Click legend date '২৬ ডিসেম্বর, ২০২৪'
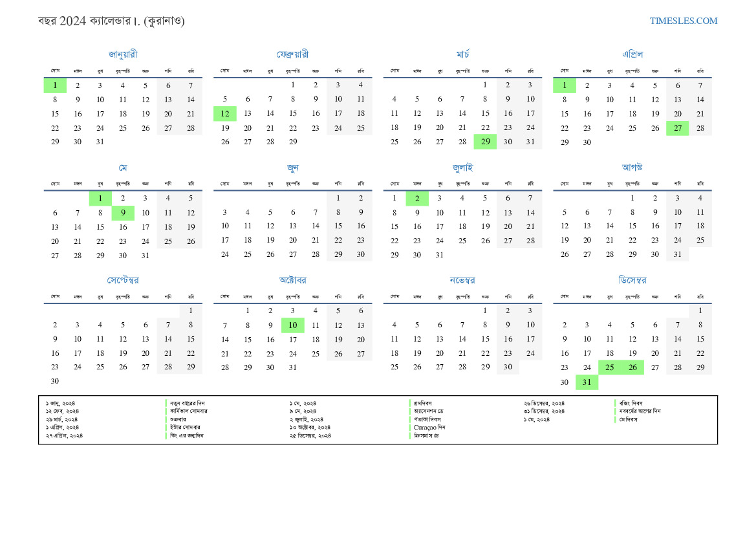756x535 pixels. 545,403
